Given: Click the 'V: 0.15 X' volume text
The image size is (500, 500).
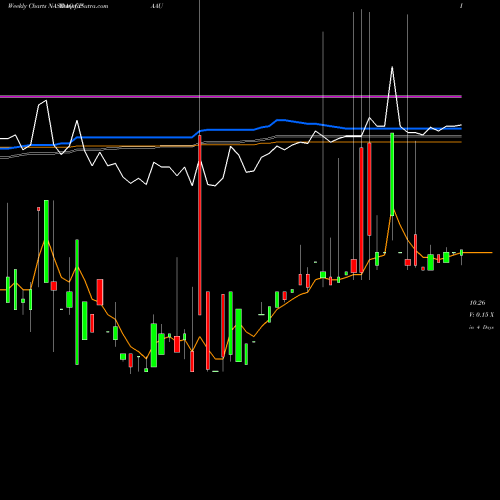Looking at the screenshot, I should pyautogui.click(x=482, y=315).
